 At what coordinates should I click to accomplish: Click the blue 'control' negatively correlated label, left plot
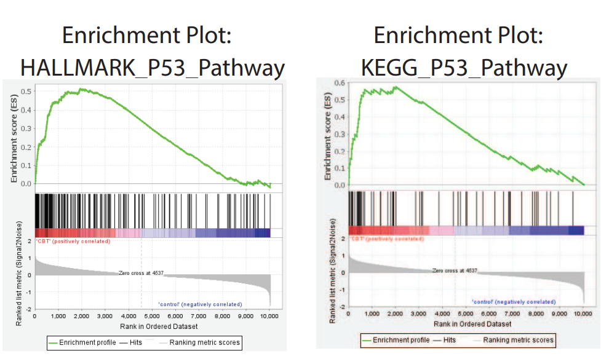pos(200,304)
